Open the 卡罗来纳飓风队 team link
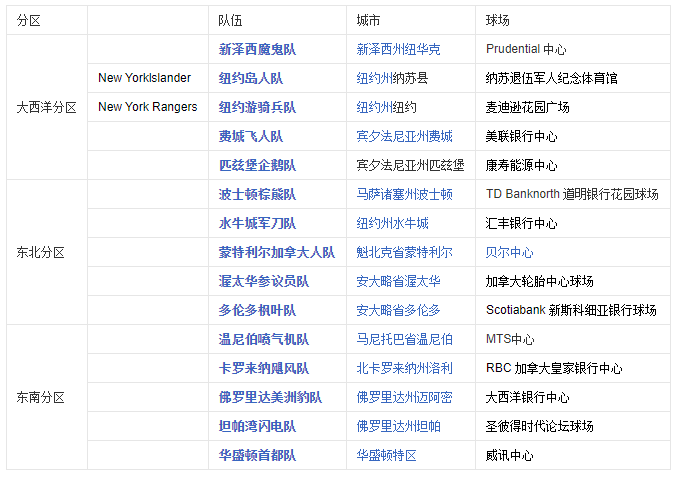Viewport: 677px width, 479px height. [263, 368]
